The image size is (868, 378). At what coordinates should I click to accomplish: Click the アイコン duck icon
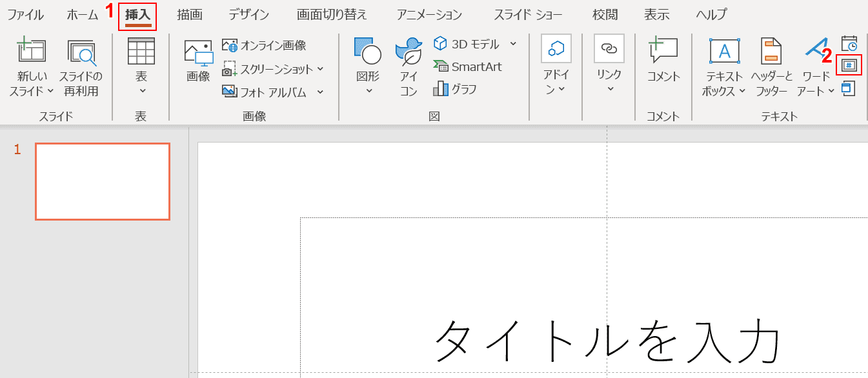(x=409, y=51)
